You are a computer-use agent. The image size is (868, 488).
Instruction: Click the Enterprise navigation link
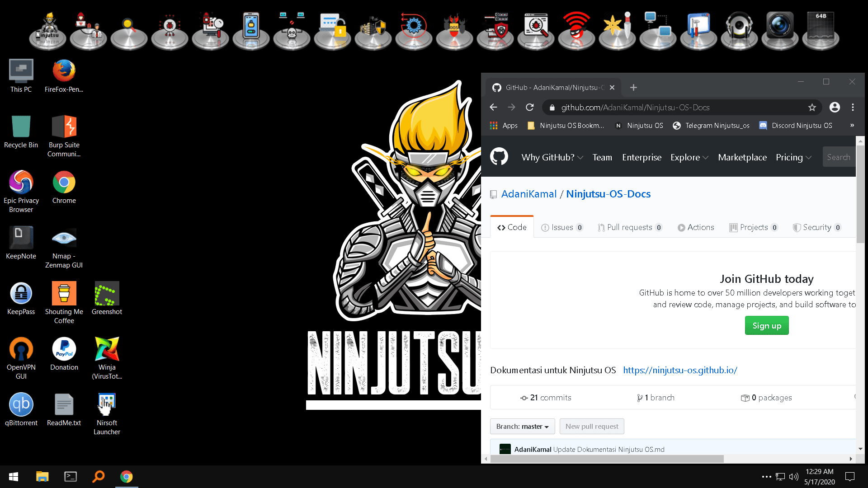pos(642,157)
